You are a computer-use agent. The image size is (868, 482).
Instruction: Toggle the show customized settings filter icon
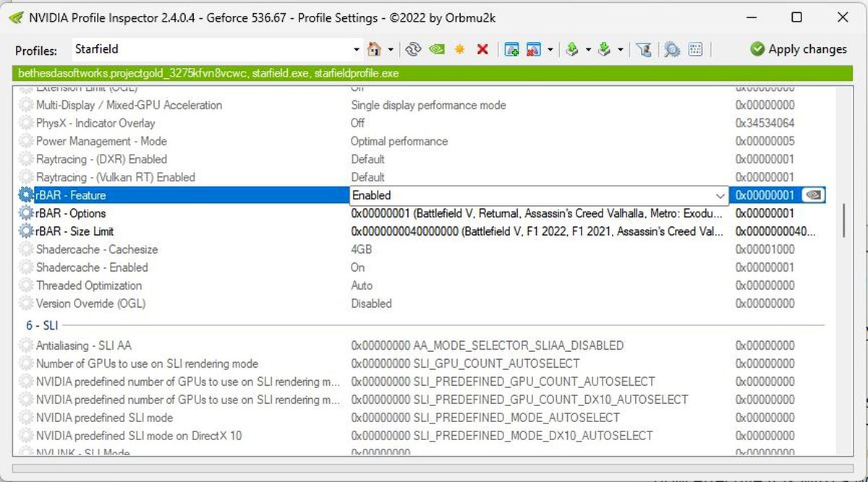coord(644,49)
